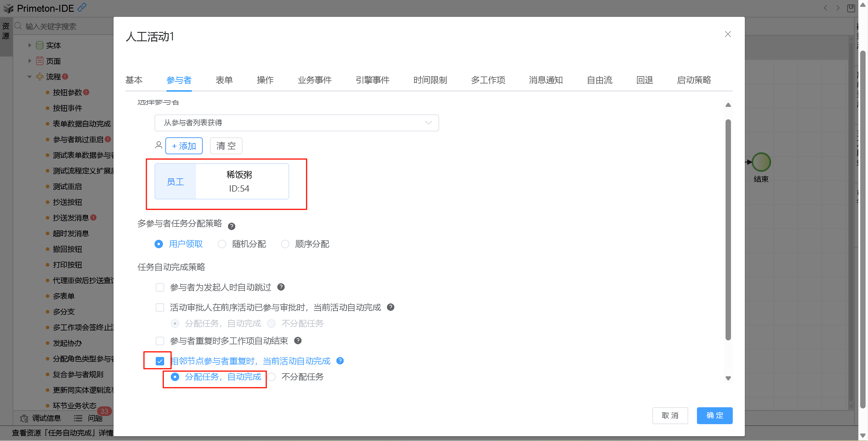Image resolution: width=868 pixels, height=441 pixels.
Task: Click the link icon beside Primeton-IDE title
Action: pyautogui.click(x=82, y=8)
